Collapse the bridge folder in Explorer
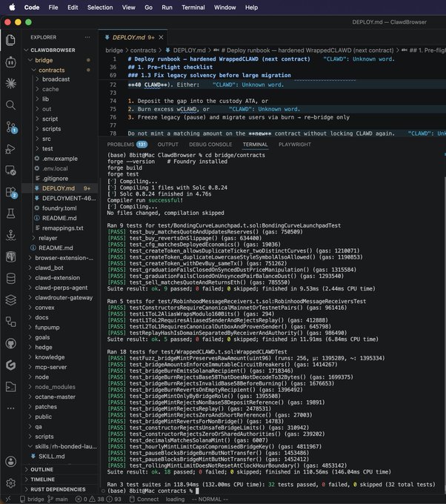 [44, 60]
